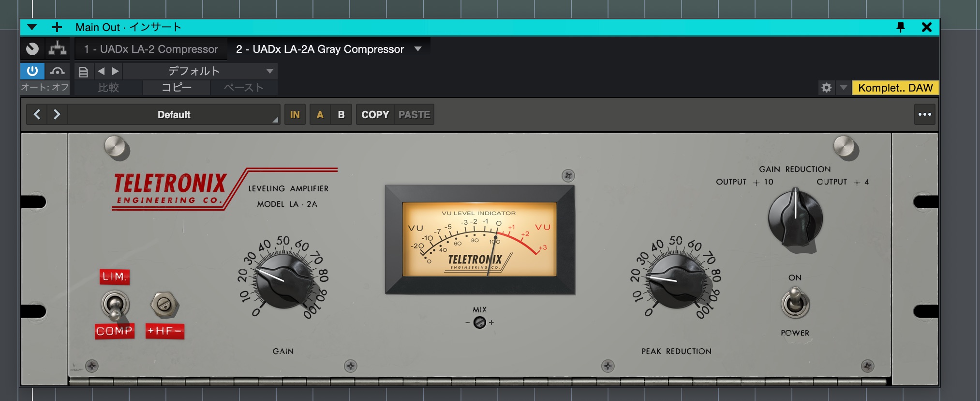Toggle the IN bypass button
Image resolution: width=980 pixels, height=401 pixels.
(295, 114)
